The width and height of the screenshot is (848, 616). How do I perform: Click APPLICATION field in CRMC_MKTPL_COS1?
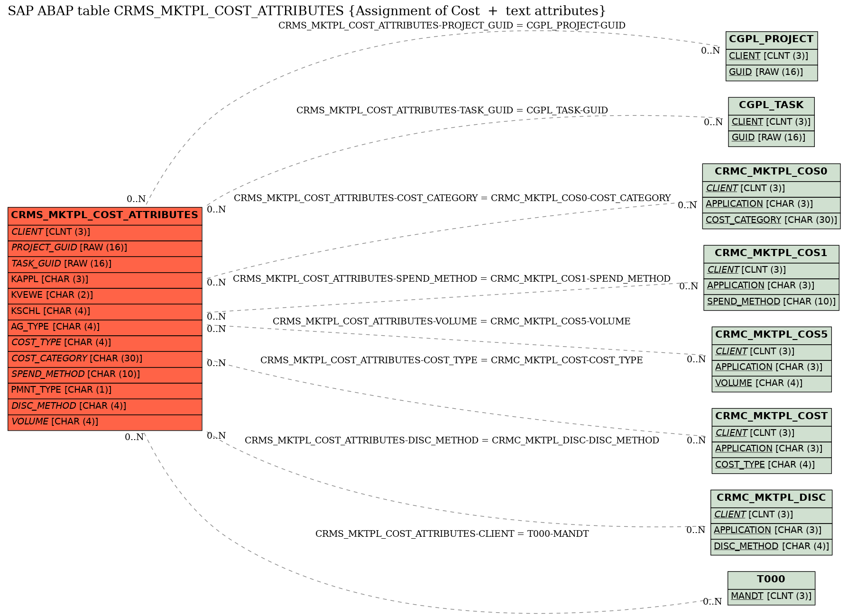[772, 286]
